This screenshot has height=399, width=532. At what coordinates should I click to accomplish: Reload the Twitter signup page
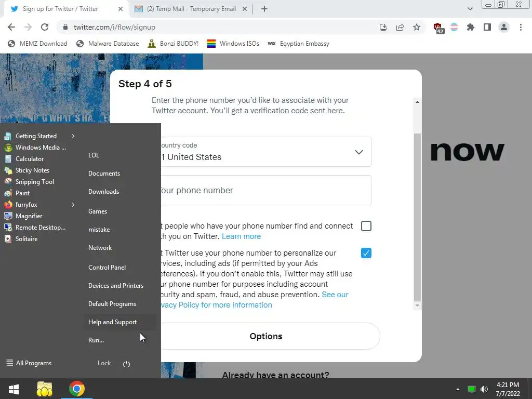point(45,27)
